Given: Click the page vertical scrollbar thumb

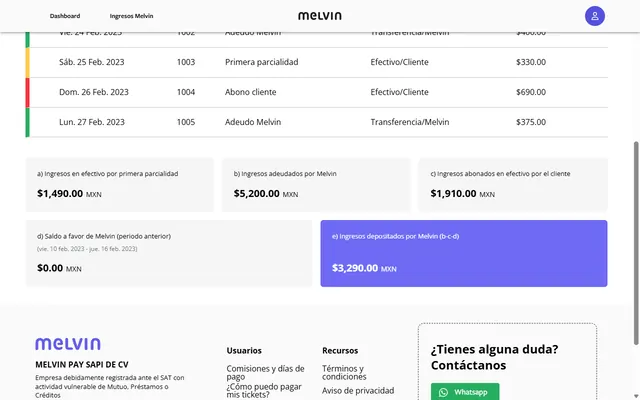Looking at the screenshot, I should [636, 243].
